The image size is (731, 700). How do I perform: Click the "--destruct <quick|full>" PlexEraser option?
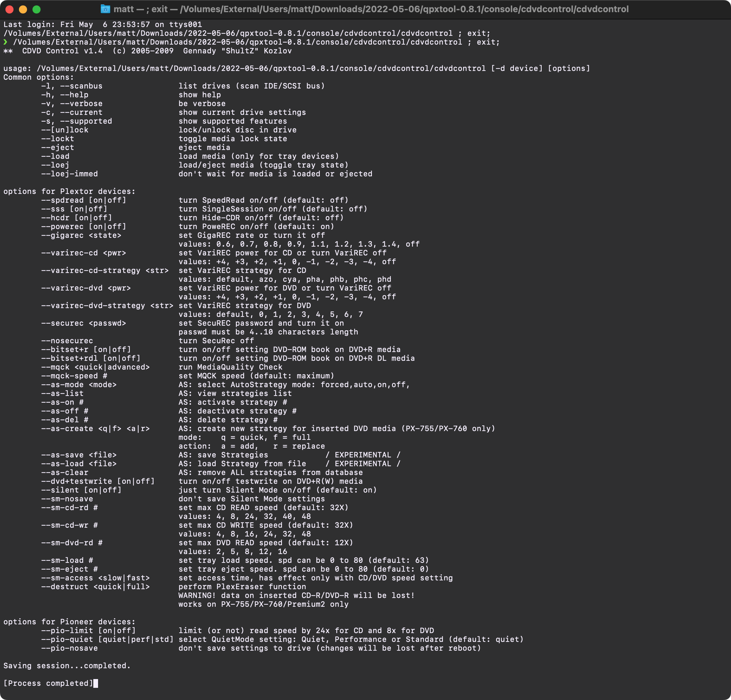point(96,587)
